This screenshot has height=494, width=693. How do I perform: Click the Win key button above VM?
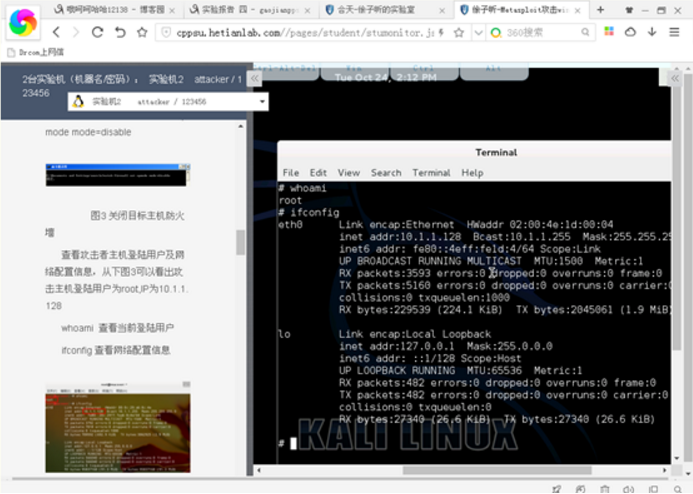(x=354, y=71)
